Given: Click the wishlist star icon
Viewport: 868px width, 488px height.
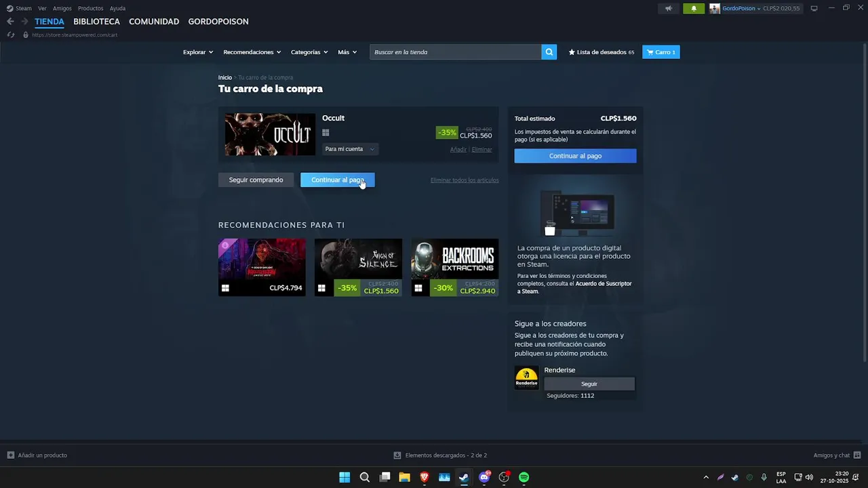Looking at the screenshot, I should coord(572,52).
